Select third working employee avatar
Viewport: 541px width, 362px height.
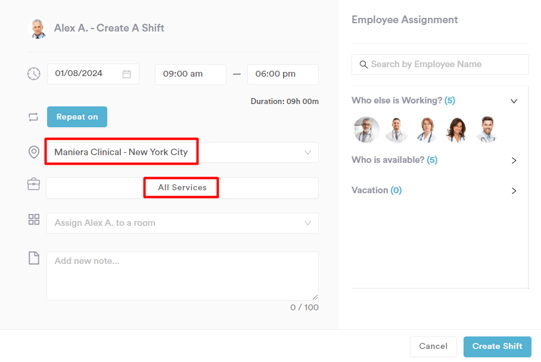pyautogui.click(x=426, y=130)
